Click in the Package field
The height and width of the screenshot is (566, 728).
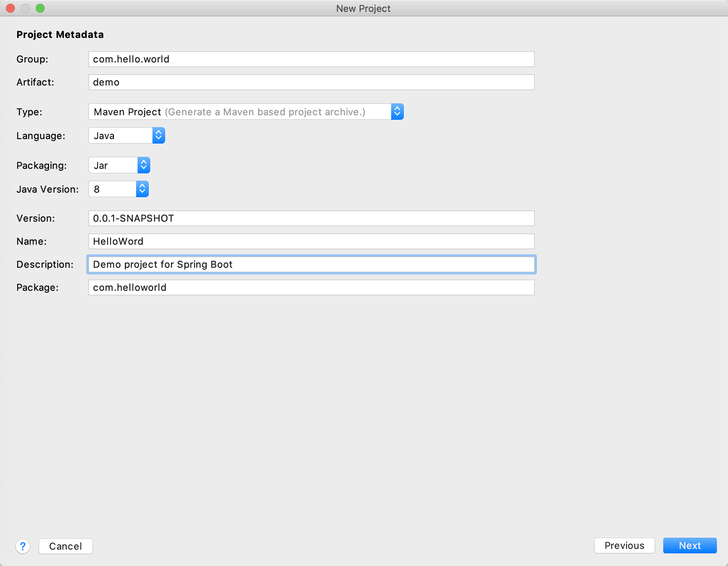311,287
